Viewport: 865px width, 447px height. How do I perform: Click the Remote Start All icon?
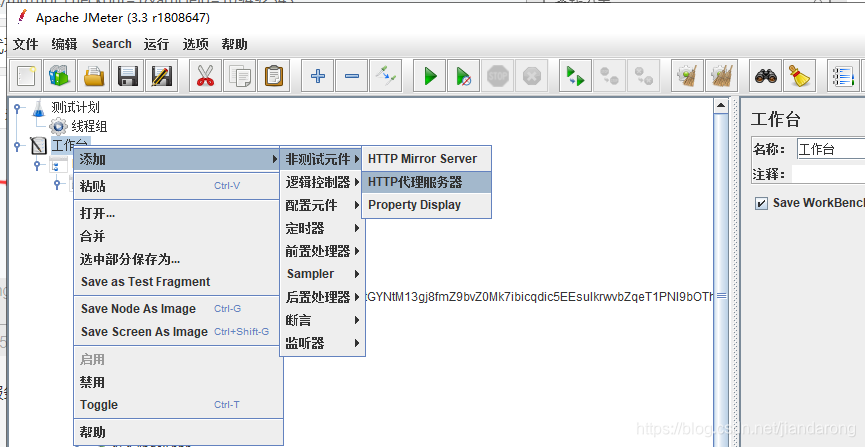575,76
